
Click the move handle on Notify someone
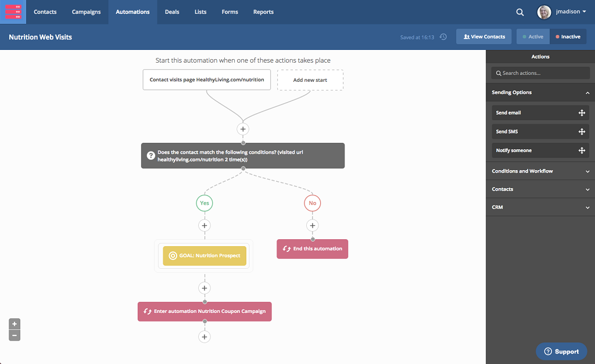[x=582, y=150]
